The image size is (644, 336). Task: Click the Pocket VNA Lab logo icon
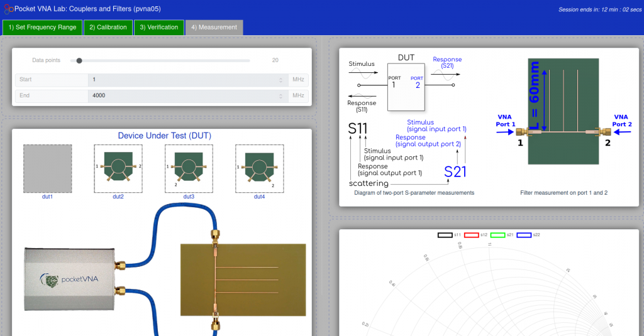8,9
